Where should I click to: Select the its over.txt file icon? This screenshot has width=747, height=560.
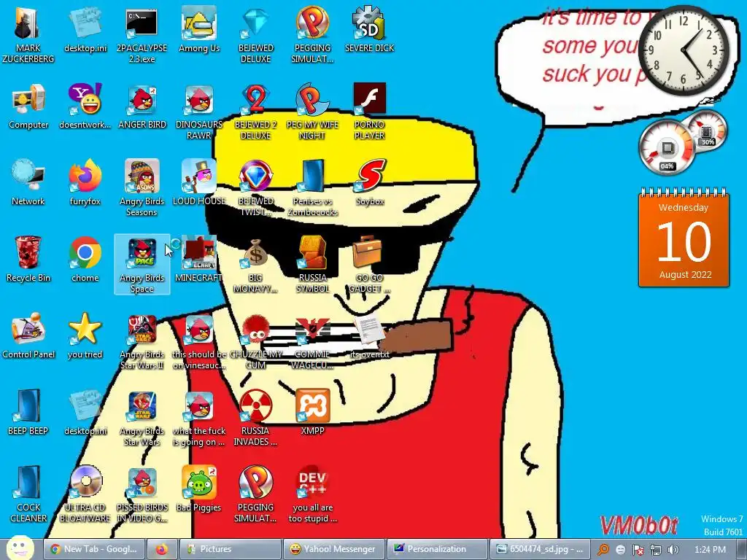pyautogui.click(x=370, y=336)
